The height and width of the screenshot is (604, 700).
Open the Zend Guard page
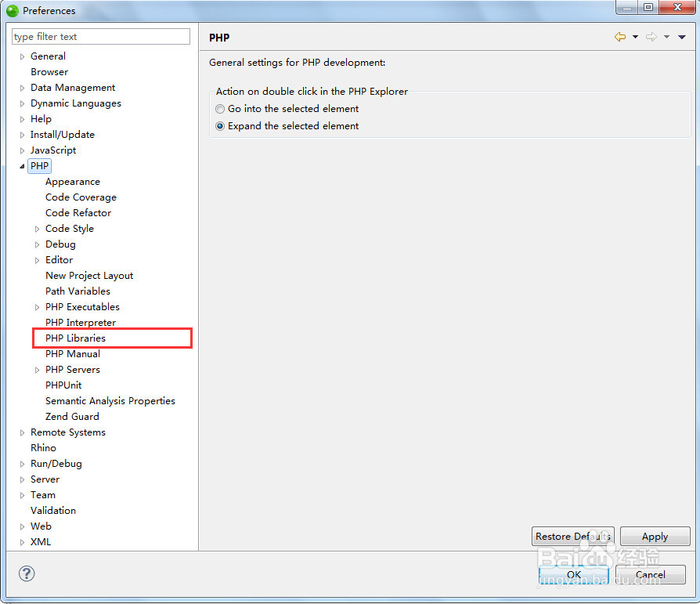(72, 416)
